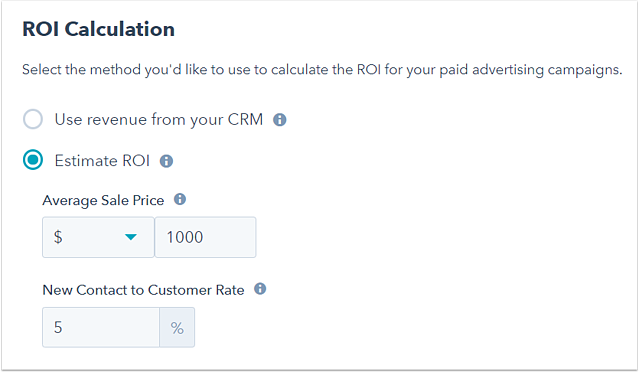Click the dollar sign in currency selector
Screen dimensions: 639x372
click(58, 237)
